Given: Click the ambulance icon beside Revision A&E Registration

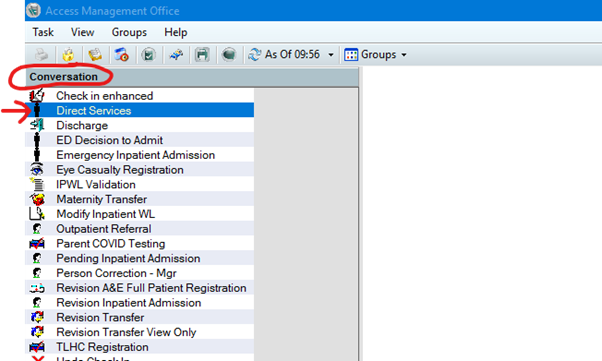Looking at the screenshot, I should [37, 288].
